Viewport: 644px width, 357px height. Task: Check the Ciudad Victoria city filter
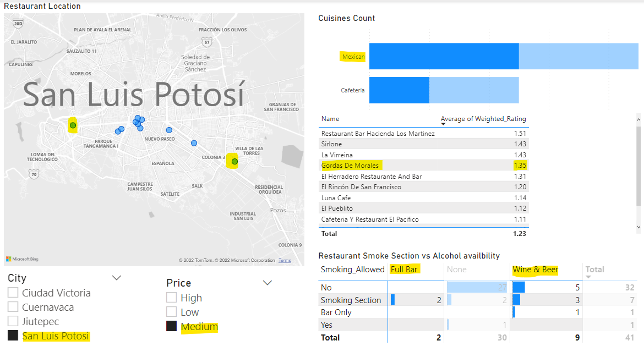tap(13, 293)
